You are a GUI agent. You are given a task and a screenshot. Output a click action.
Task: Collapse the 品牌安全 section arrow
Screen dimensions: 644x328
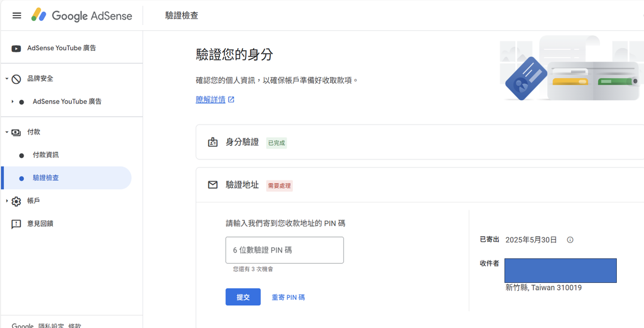click(7, 79)
